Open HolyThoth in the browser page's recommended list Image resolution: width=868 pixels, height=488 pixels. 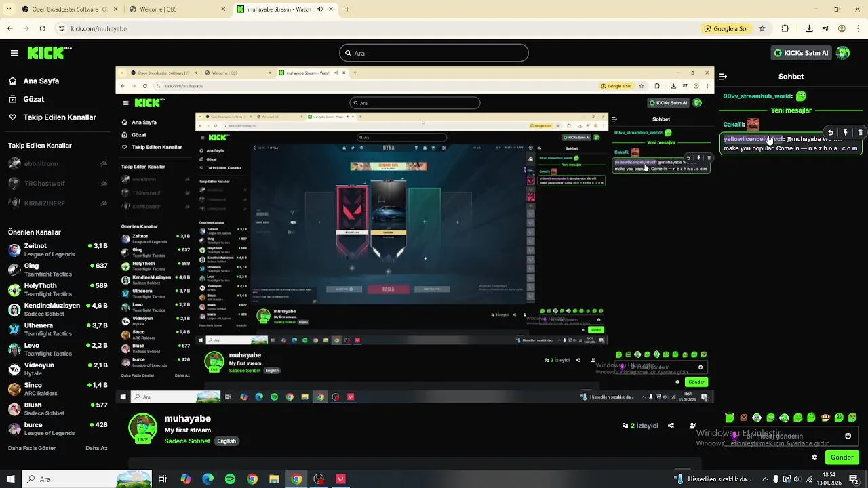tap(57, 289)
